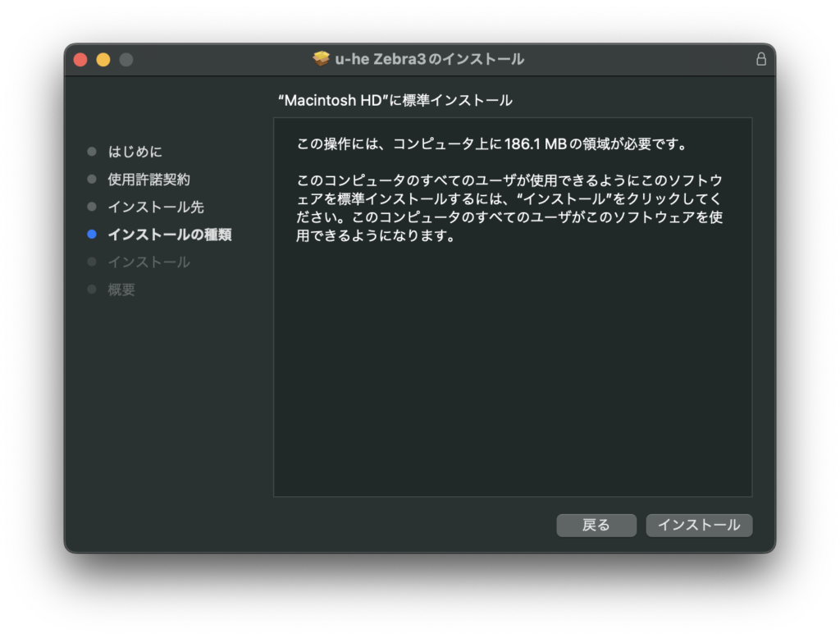Open the インストール先 step in the sidebar
Image resolution: width=840 pixels, height=638 pixels.
pyautogui.click(x=156, y=207)
